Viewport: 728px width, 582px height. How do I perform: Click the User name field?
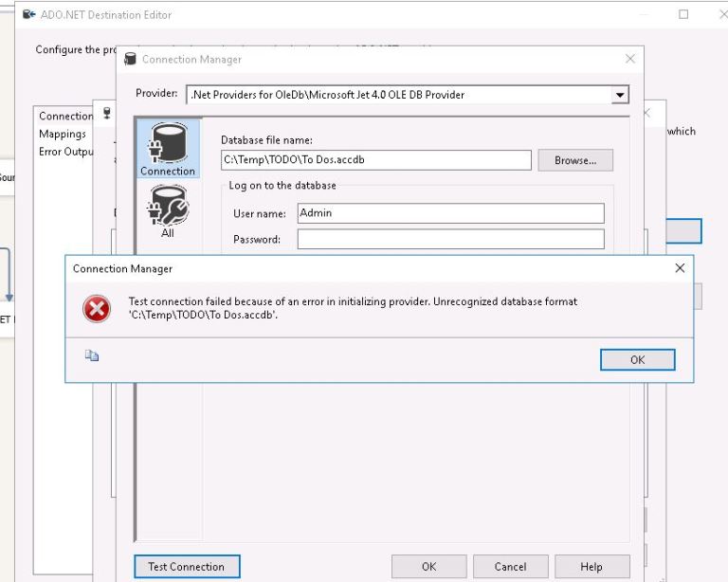[451, 213]
